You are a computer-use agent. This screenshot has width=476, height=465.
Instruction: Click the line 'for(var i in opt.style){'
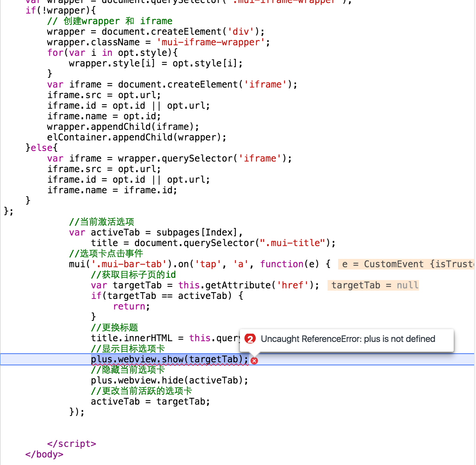(113, 53)
